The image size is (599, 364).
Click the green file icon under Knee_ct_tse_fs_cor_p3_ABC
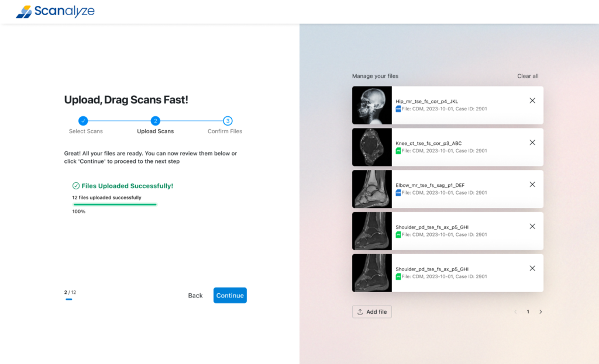[398, 151]
